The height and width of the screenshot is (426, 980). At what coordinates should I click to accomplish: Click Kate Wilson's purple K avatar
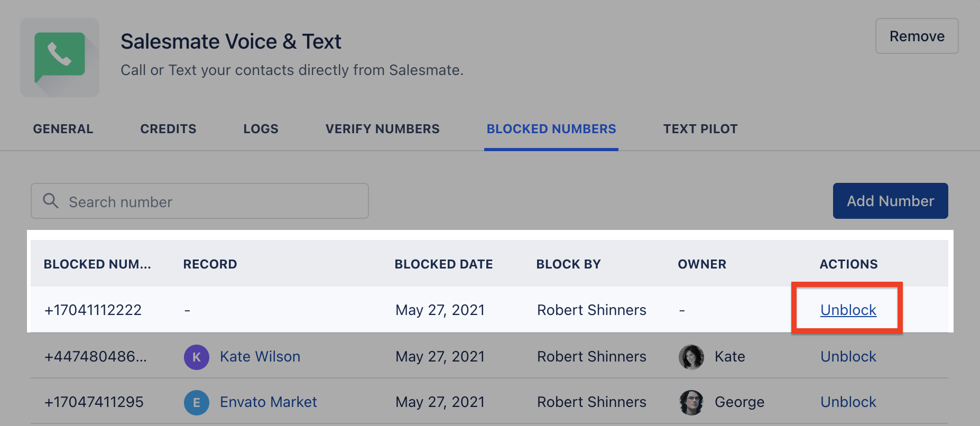tap(197, 357)
